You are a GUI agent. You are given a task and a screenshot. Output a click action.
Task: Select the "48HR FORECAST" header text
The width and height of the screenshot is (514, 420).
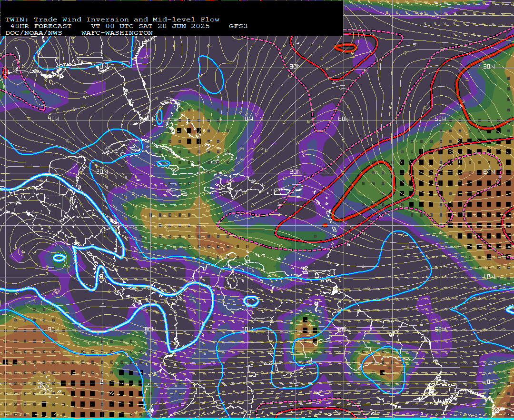(41, 26)
